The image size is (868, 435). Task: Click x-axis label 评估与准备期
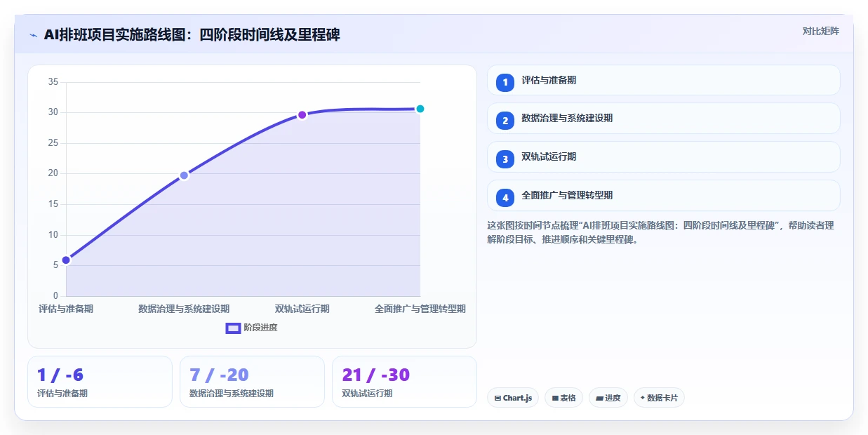[x=66, y=309]
